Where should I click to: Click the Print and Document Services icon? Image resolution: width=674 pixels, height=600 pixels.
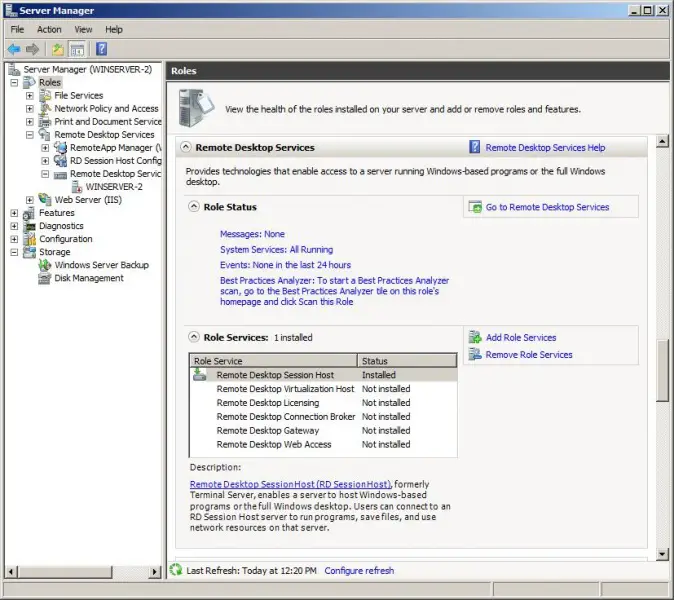pos(45,122)
